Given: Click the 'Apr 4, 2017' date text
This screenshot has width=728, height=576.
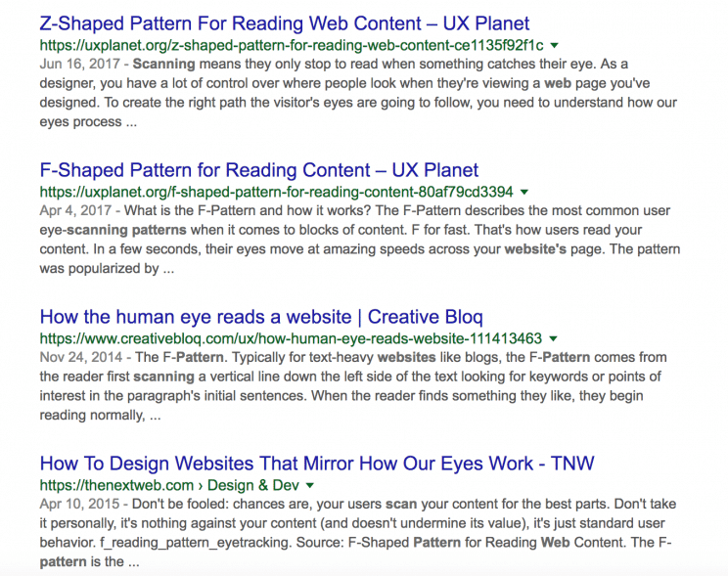Looking at the screenshot, I should click(75, 210).
